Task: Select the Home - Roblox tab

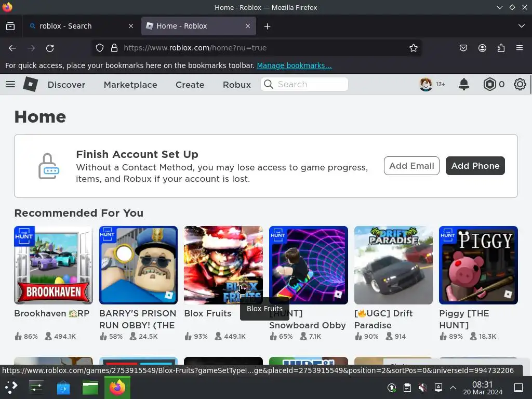Action: coord(198,26)
